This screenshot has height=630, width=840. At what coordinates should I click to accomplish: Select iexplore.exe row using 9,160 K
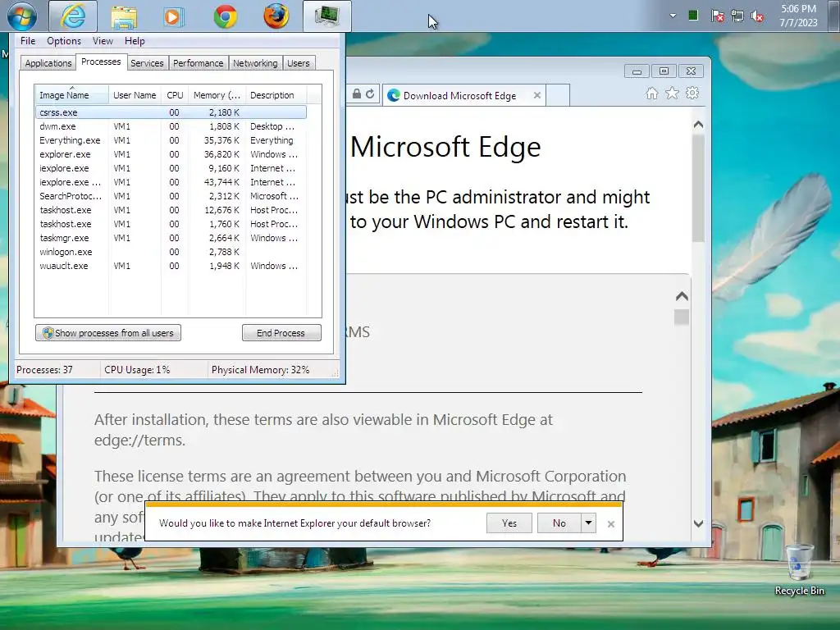pyautogui.click(x=171, y=168)
